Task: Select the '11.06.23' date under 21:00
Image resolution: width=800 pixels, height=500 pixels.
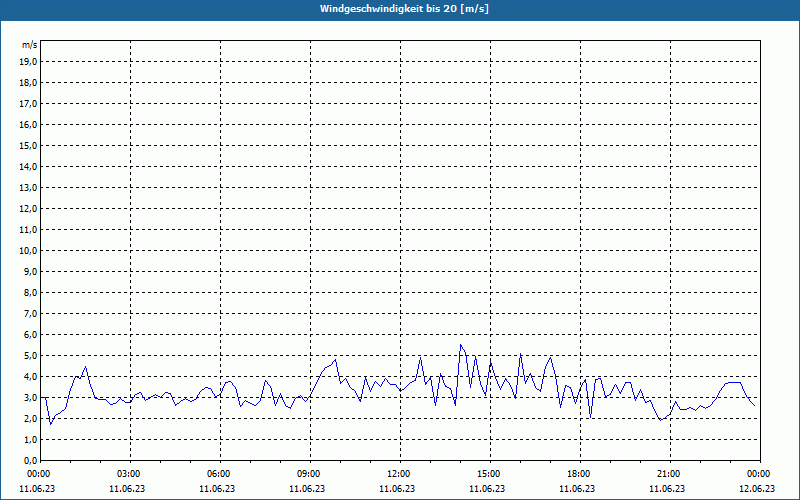Action: [667, 489]
